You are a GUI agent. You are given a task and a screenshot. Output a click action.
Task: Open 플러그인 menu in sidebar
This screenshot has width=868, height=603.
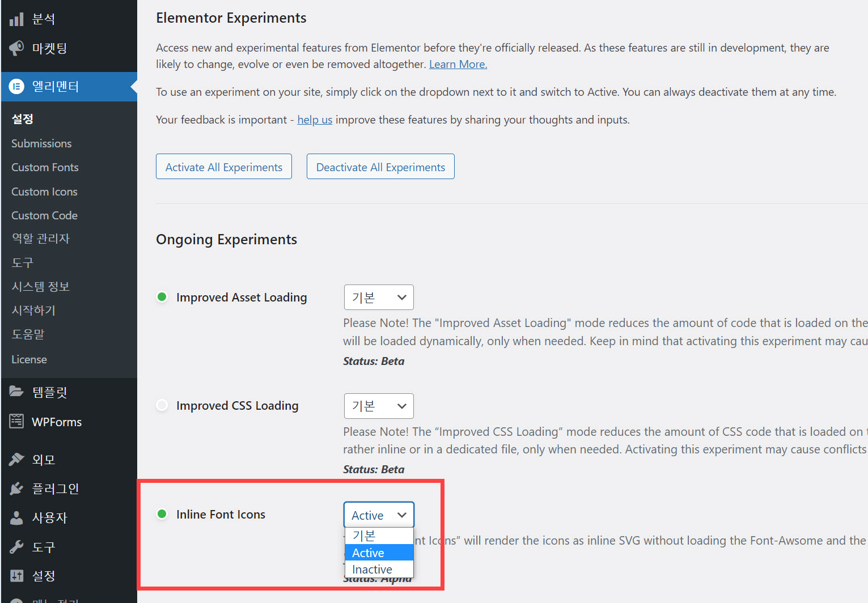pyautogui.click(x=69, y=489)
